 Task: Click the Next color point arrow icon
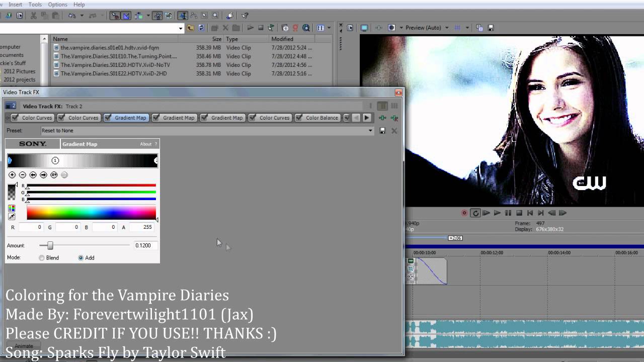pos(44,175)
